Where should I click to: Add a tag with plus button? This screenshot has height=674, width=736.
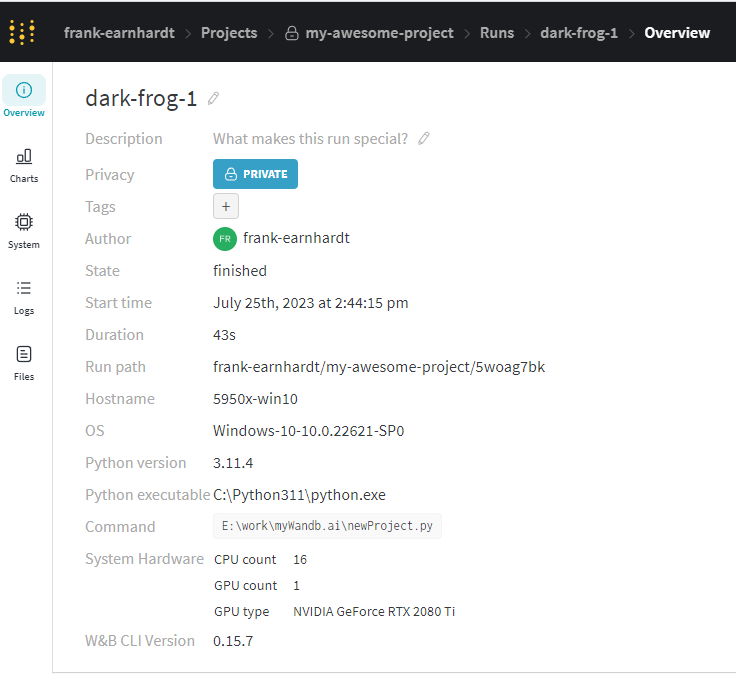pyautogui.click(x=226, y=206)
